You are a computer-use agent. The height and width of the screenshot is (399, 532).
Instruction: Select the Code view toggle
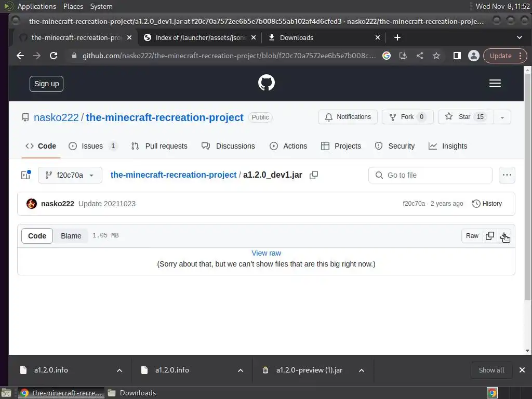(x=37, y=236)
